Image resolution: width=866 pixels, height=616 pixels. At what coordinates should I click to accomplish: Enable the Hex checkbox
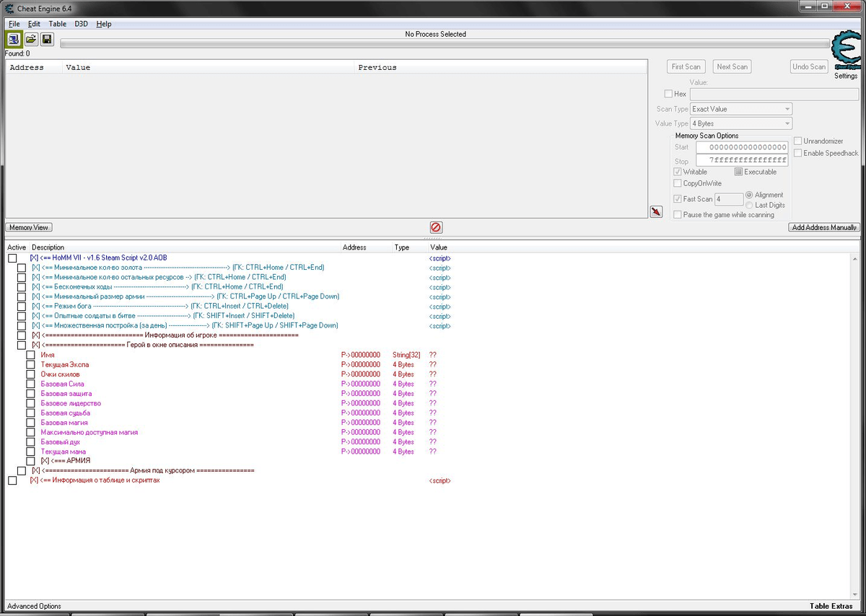[668, 94]
